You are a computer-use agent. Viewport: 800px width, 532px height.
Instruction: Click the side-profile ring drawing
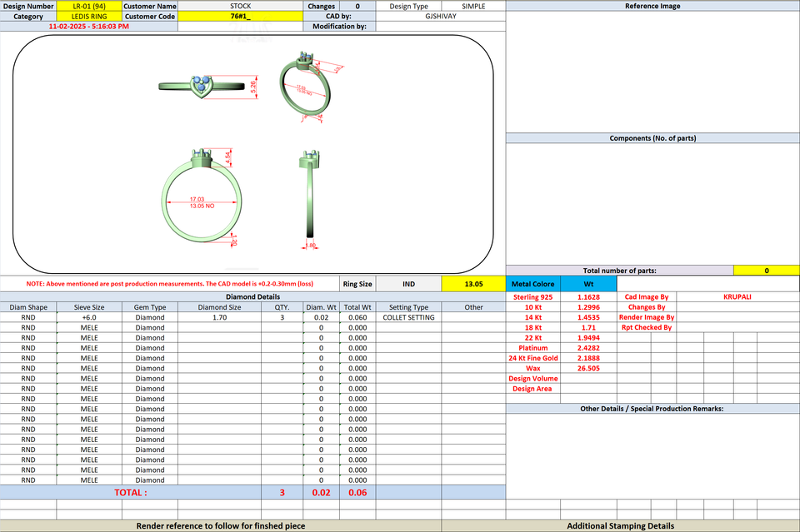310,199
